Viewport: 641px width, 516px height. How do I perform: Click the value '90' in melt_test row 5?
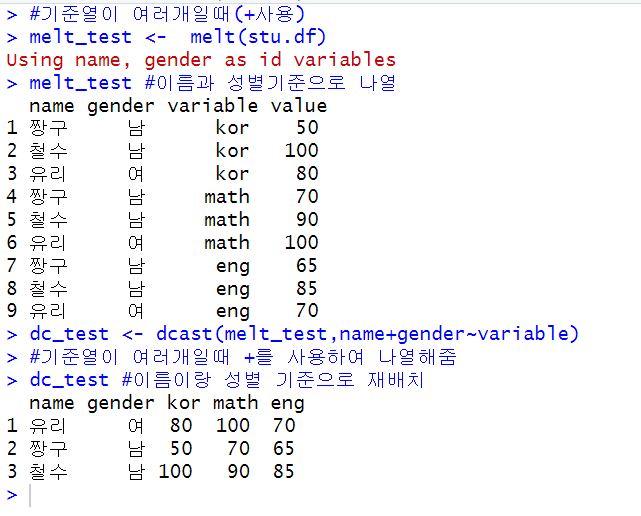307,220
